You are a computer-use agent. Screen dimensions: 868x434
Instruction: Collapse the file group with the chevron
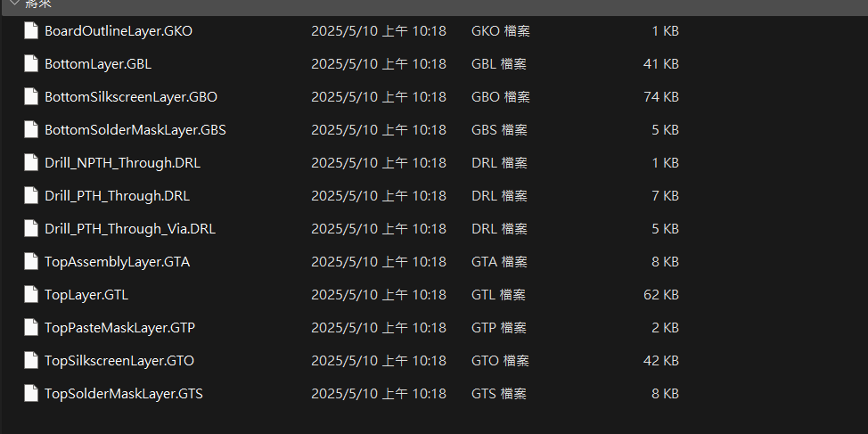click(15, 3)
